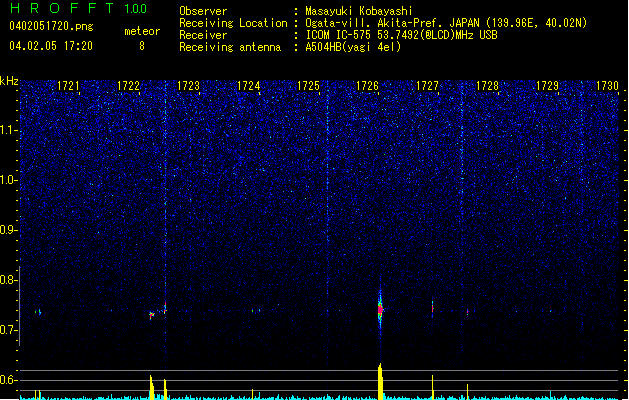Image resolution: width=629 pixels, height=400 pixels.
Task: Click the 1721 time marker
Action: click(x=68, y=86)
